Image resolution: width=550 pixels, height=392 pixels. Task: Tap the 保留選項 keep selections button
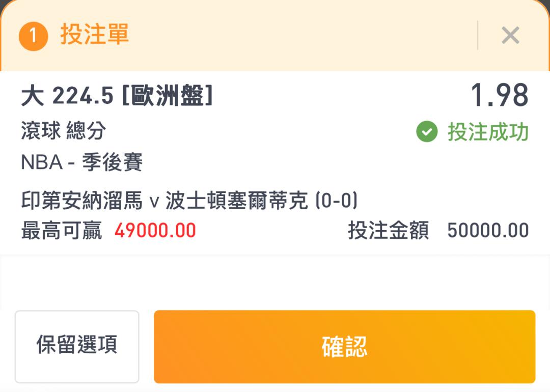pyautogui.click(x=77, y=346)
